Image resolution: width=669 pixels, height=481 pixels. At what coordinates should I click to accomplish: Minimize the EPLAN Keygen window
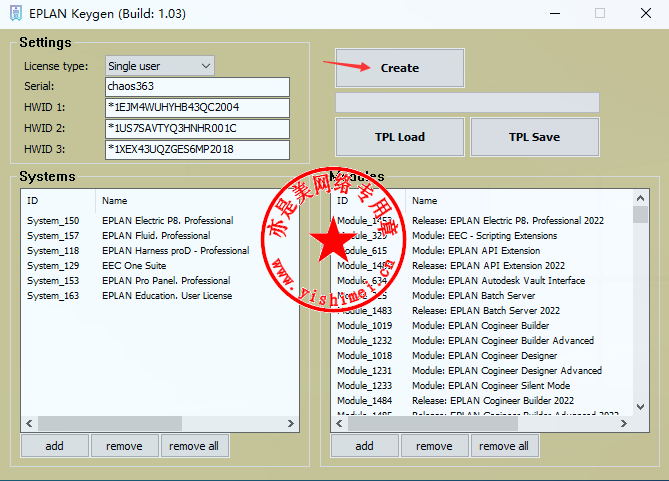(x=555, y=14)
